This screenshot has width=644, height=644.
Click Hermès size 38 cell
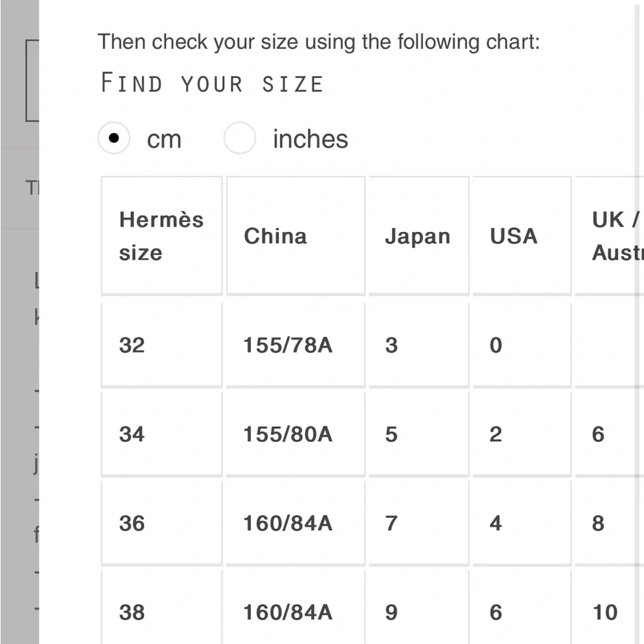pyautogui.click(x=162, y=608)
